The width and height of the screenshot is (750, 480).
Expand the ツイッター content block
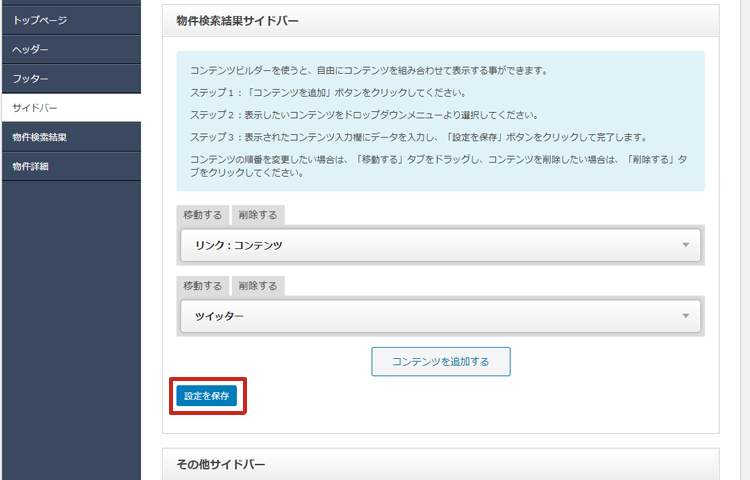click(430, 316)
